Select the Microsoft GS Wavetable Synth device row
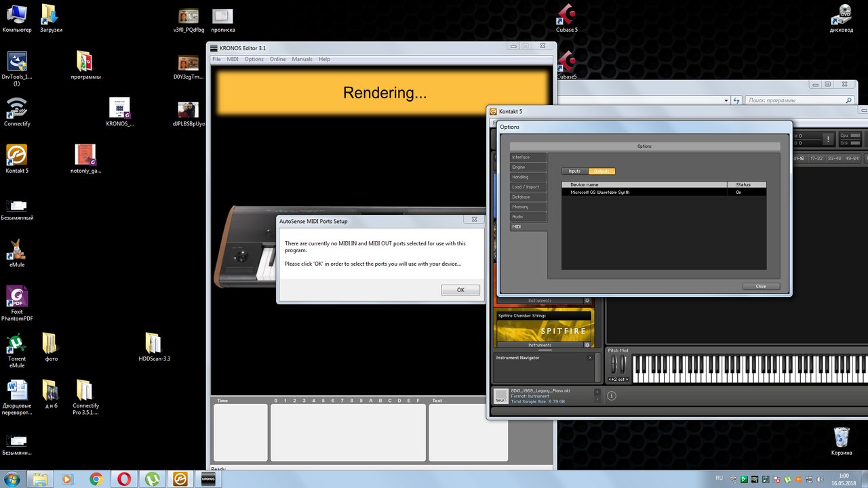Screen dimensions: 868x488 pos(664,192)
